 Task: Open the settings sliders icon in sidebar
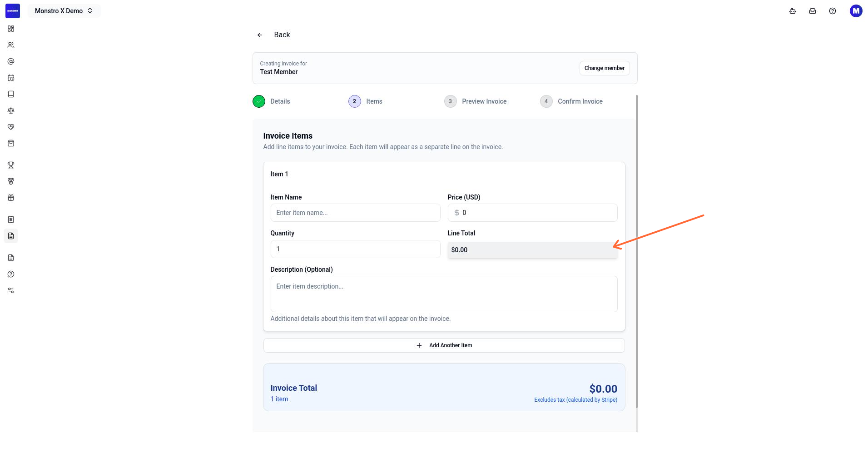pyautogui.click(x=11, y=290)
